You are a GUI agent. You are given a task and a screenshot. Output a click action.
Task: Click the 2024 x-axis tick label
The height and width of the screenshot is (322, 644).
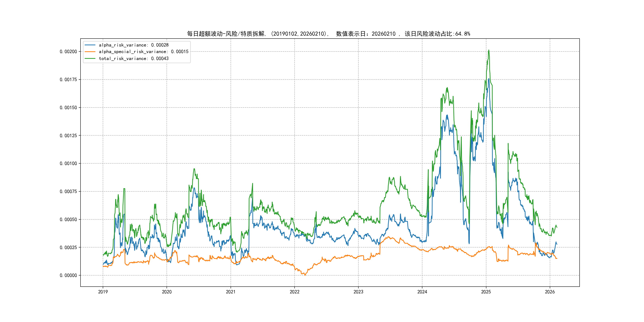(422, 292)
